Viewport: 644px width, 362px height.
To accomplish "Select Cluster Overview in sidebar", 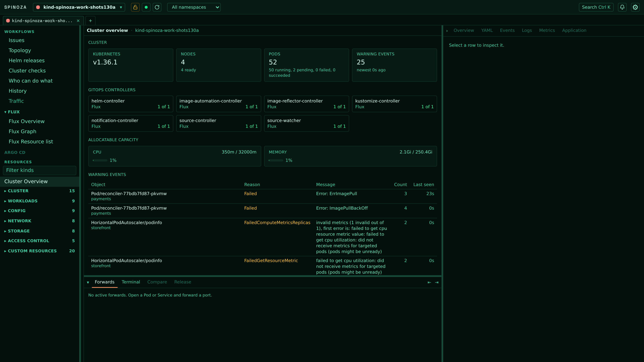I will (39, 181).
